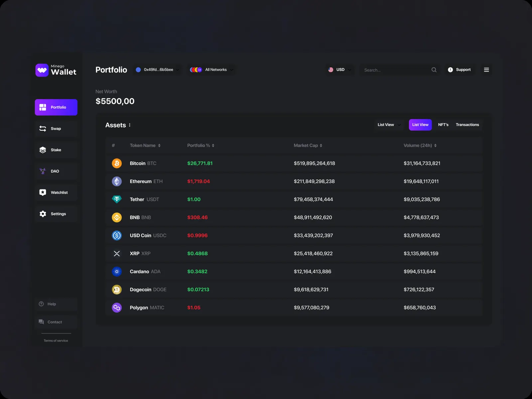Click the Polygon coin icon

(117, 308)
